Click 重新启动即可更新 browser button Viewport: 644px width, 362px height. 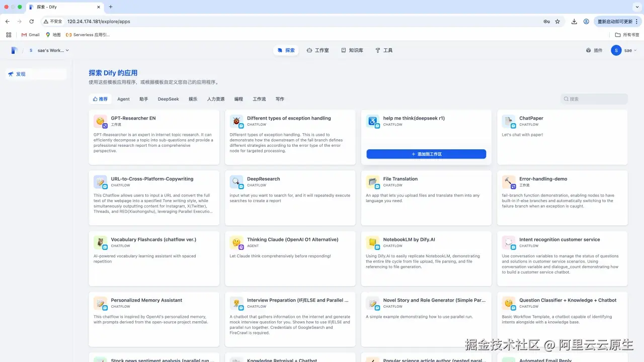point(618,22)
